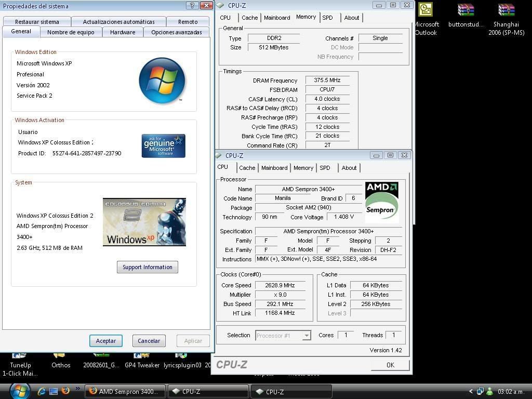Open the Opciones avanzadas tab
The width and height of the screenshot is (532, 399).
point(177,32)
